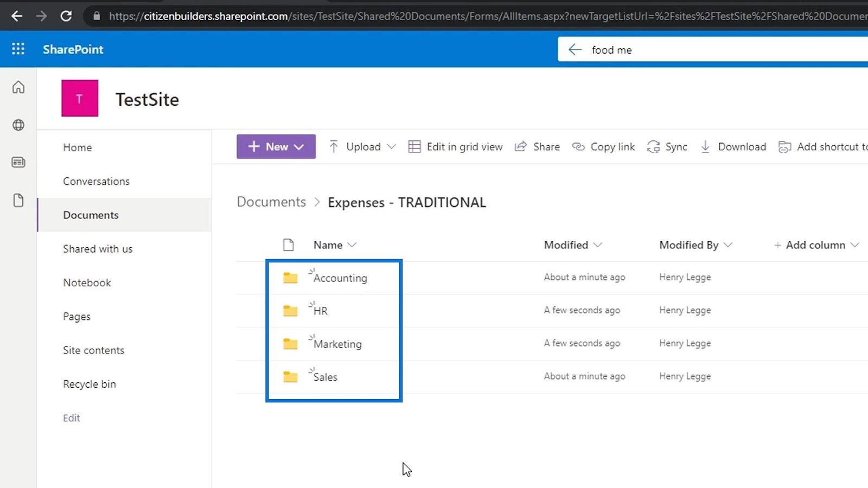Open the globe sites icon in left rail
868x488 pixels.
(x=18, y=125)
